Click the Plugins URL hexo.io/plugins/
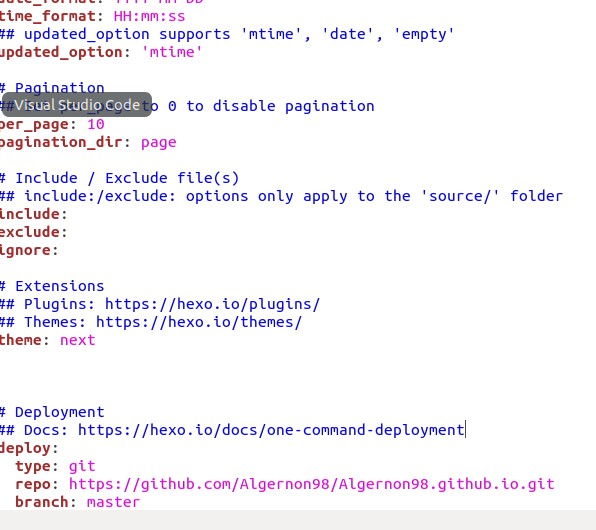Image resolution: width=596 pixels, height=530 pixels. [x=212, y=304]
